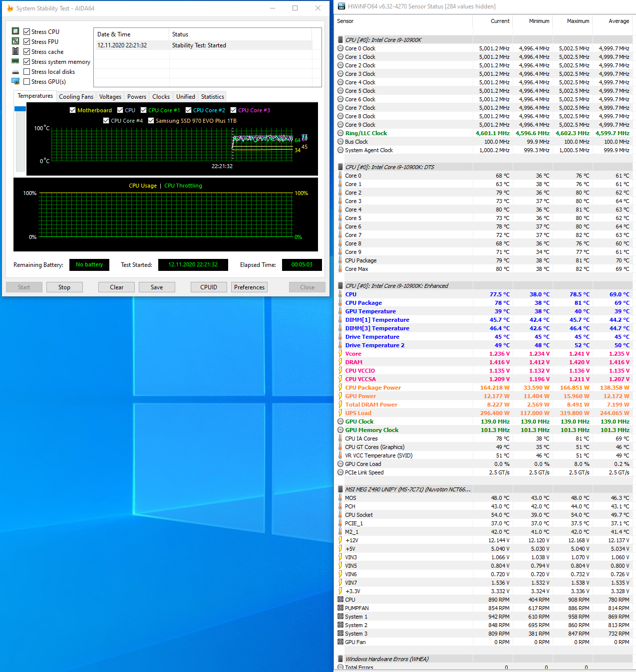The image size is (636, 672).
Task: Switch to the Cooling Fans tab
Action: click(76, 97)
